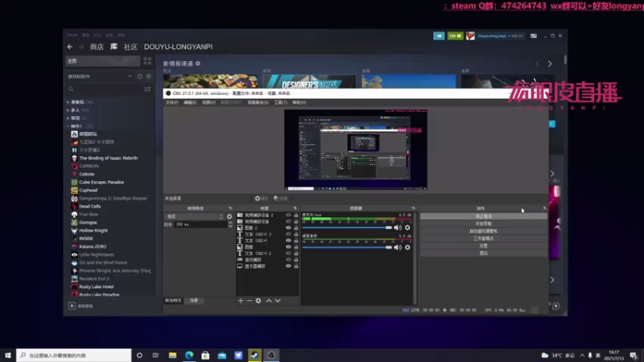
Task: Open the Steam icon on the taskbar
Action: [x=254, y=356]
